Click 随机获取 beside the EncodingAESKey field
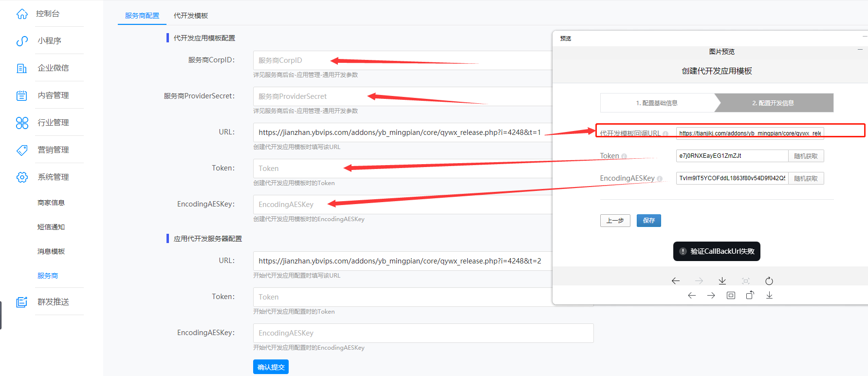Image resolution: width=868 pixels, height=376 pixels. (806, 178)
